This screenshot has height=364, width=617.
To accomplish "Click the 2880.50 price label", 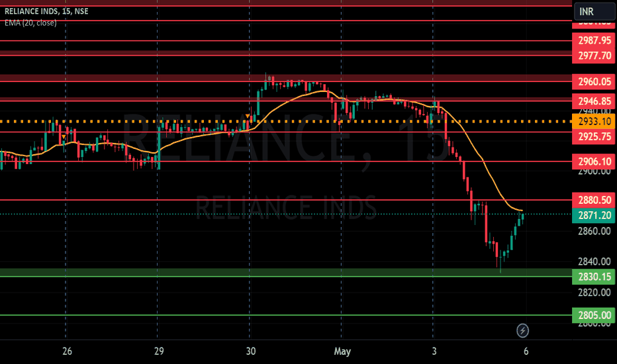I will [594, 200].
